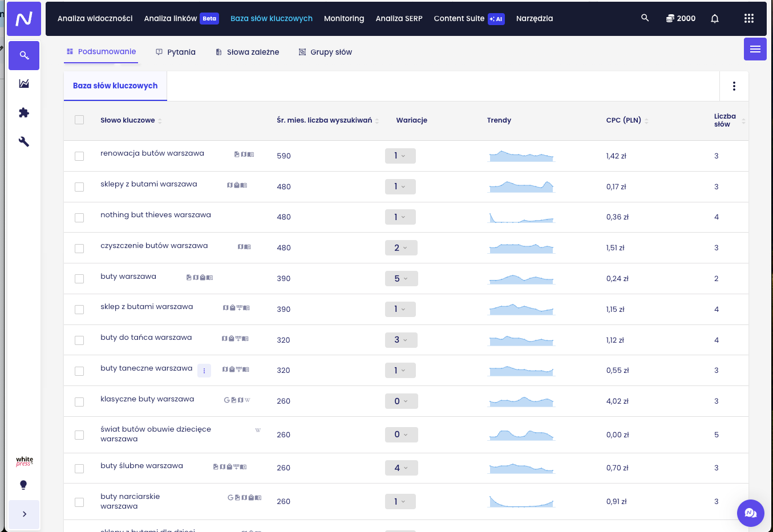Screen dimensions: 773x532
Task: Open the chat support bubble
Action: (750, 513)
